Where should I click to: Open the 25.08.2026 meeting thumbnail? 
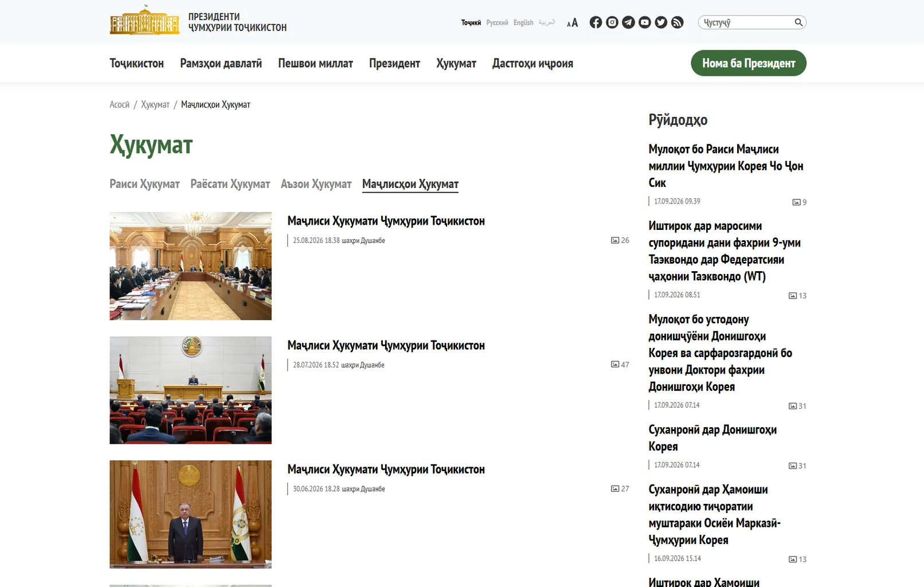[x=190, y=266]
